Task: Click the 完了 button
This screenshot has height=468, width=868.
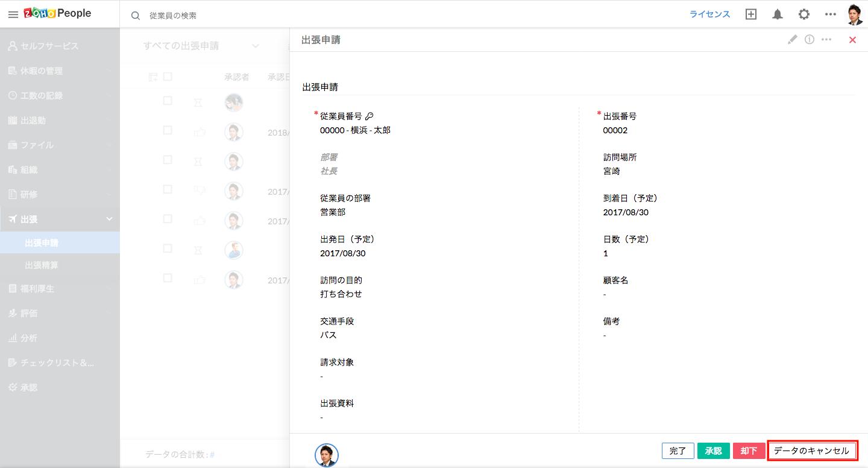Action: click(x=678, y=451)
